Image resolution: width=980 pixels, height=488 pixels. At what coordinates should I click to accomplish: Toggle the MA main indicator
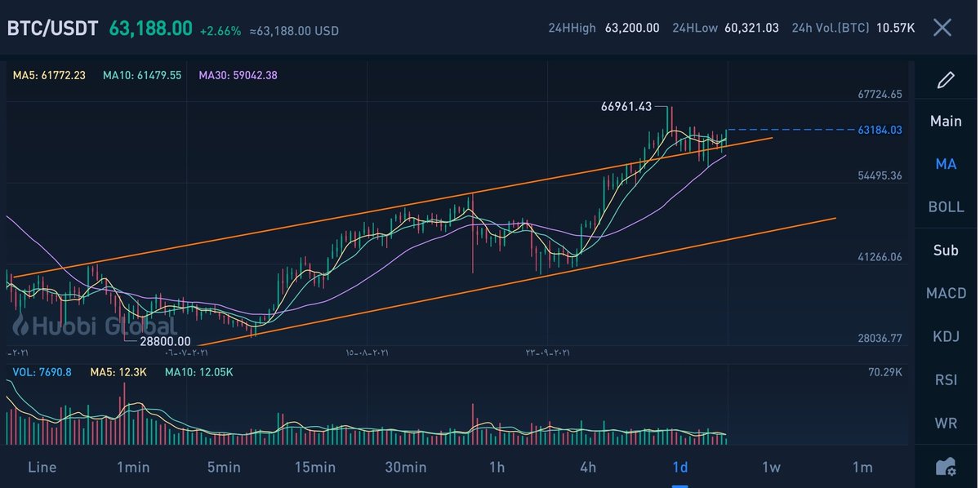click(946, 164)
